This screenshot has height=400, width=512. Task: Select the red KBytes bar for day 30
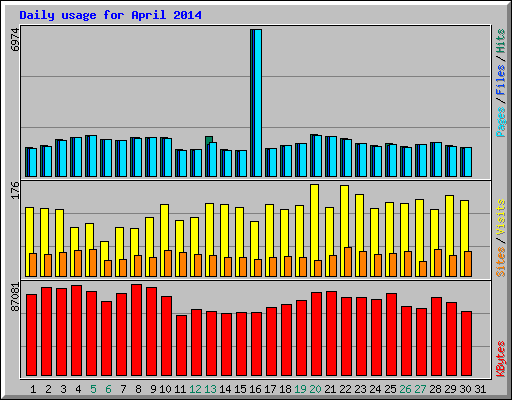[x=466, y=343]
